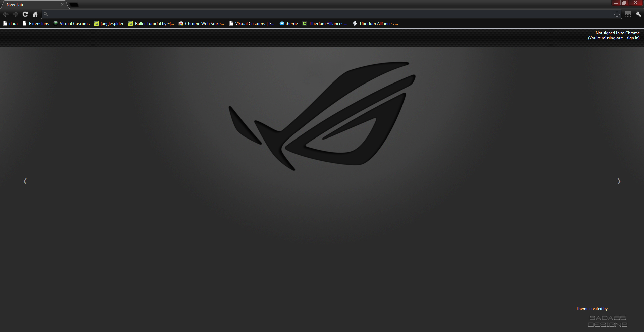Close the New Tab tab
Viewport: 644px width, 332px height.
(x=62, y=5)
